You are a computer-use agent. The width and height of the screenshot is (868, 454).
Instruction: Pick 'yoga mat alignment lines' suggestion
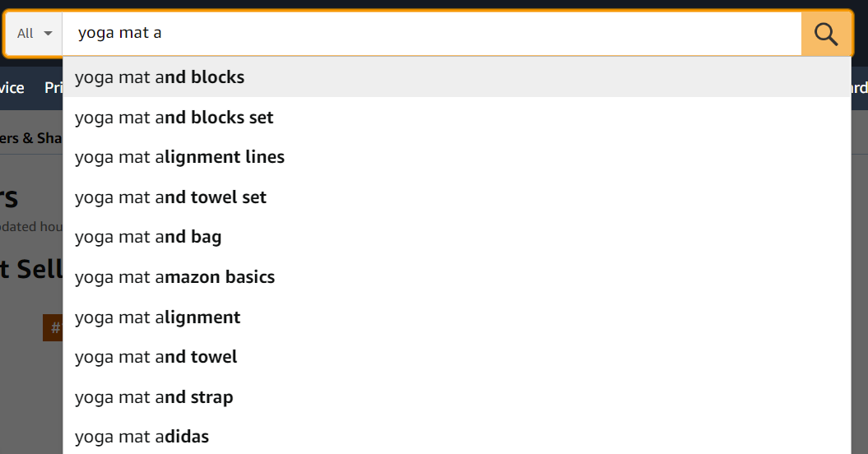tap(179, 157)
